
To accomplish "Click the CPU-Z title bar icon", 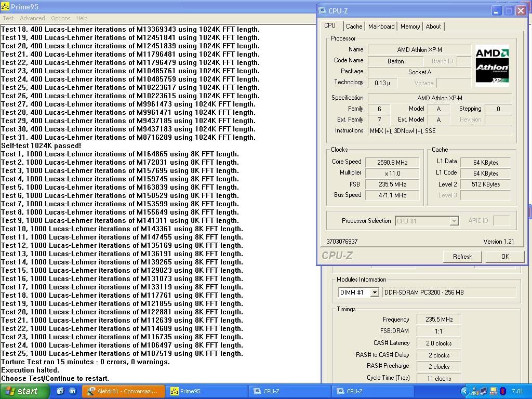I will coord(322,10).
